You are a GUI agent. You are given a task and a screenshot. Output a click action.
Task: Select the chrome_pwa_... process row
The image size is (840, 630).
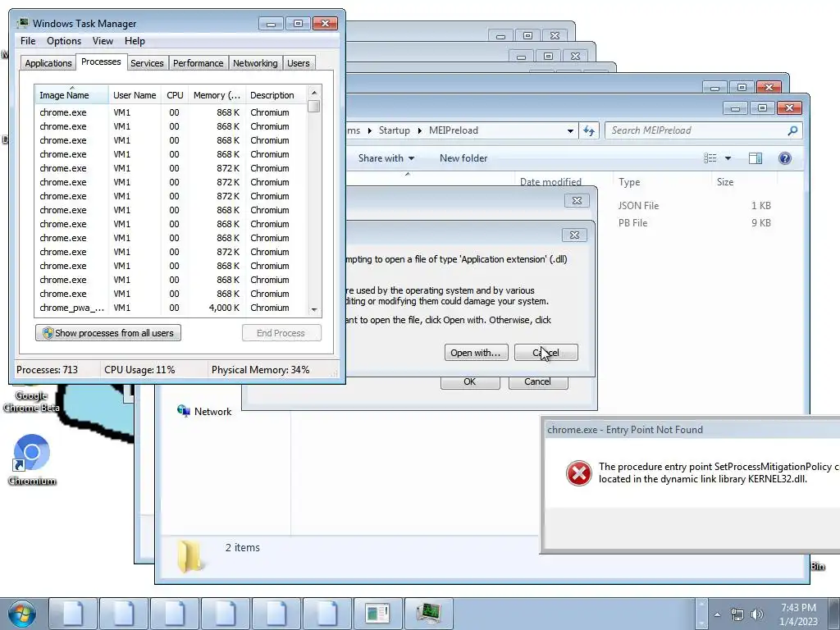[x=171, y=308]
